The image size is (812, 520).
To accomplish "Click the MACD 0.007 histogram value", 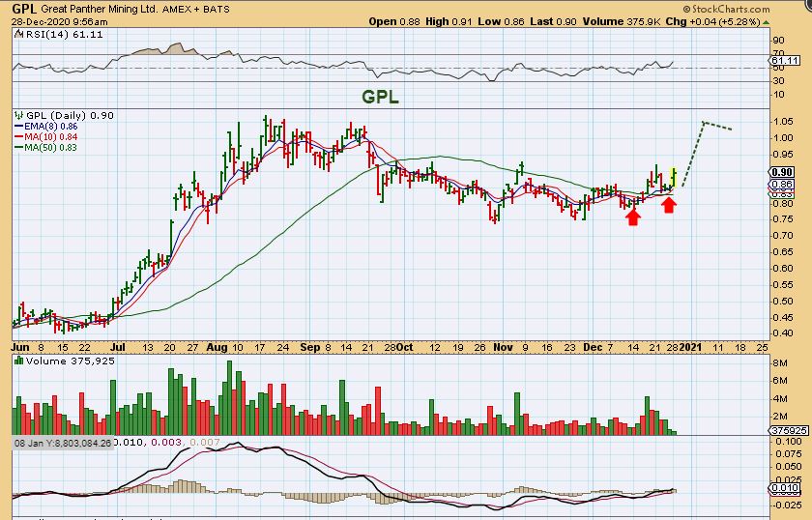I will pos(205,443).
